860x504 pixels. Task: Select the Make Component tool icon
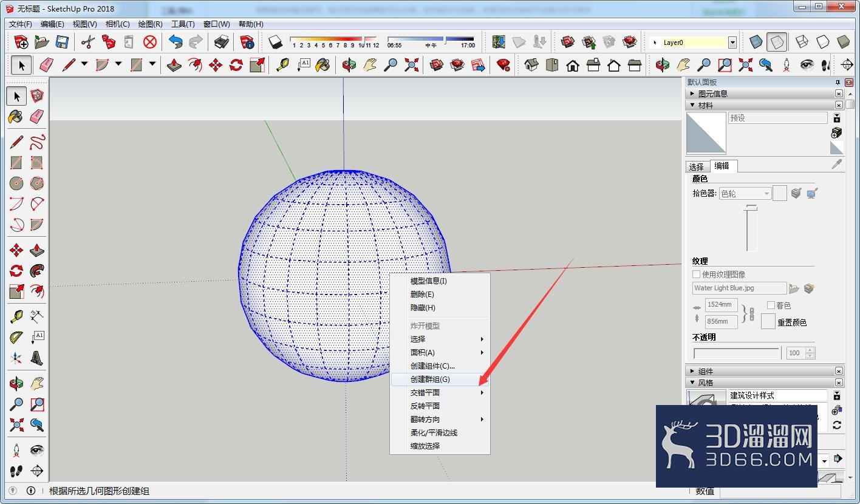[x=37, y=96]
